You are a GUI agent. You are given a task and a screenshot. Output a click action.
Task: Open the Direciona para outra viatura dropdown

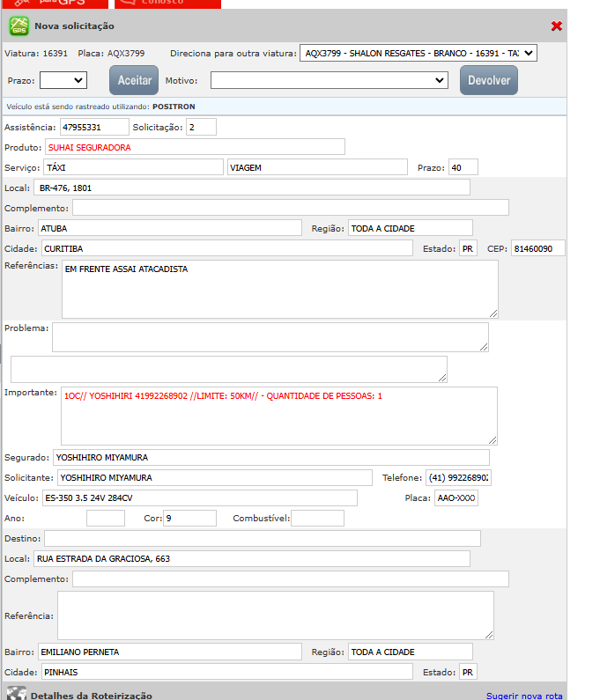pos(418,54)
